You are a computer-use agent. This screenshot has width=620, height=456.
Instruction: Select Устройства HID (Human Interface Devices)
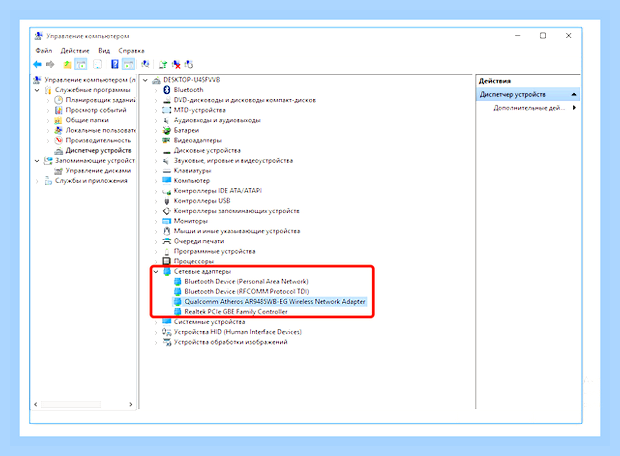[238, 332]
